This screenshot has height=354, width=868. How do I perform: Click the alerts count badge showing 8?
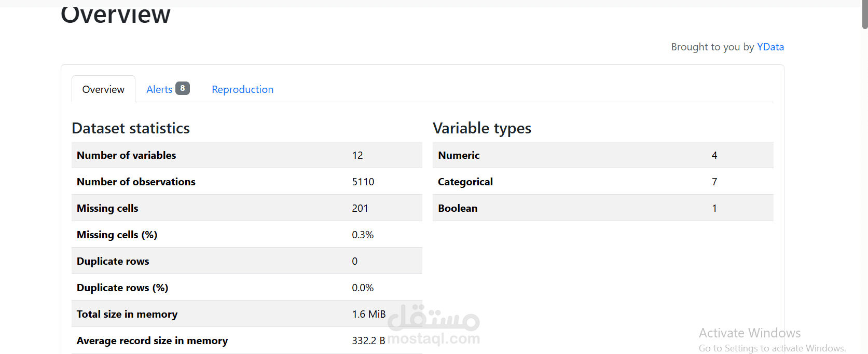click(183, 88)
